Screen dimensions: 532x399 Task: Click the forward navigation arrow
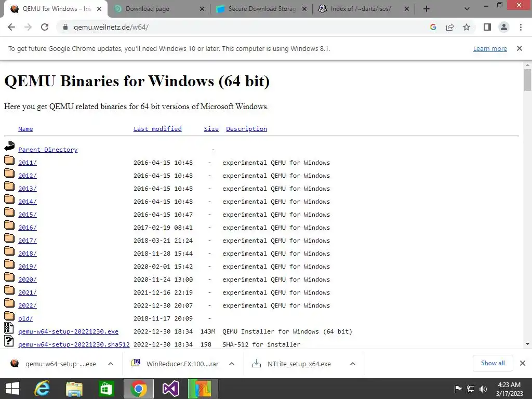coord(28,27)
